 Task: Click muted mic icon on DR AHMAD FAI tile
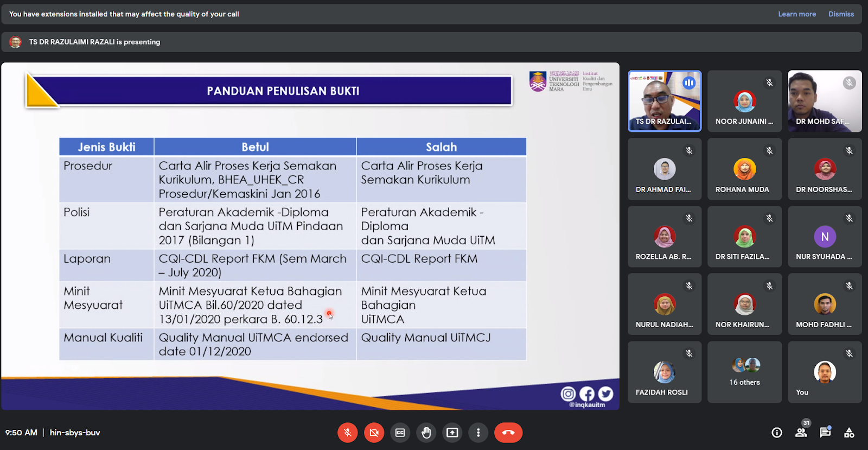click(x=689, y=151)
